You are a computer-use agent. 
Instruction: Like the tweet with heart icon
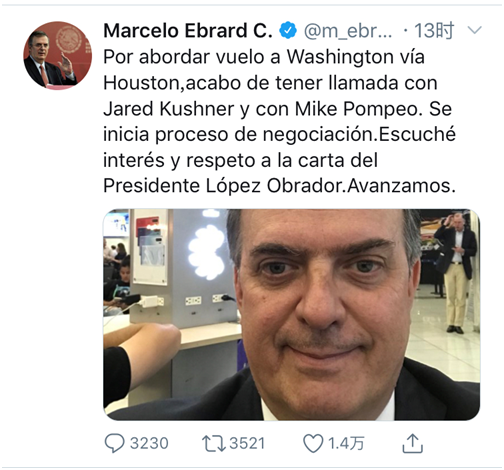click(313, 444)
